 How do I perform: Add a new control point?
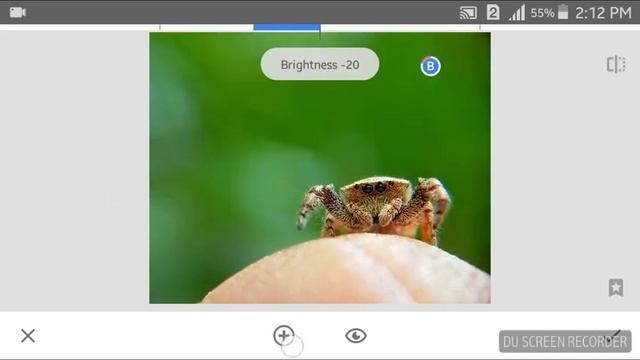[x=284, y=336]
